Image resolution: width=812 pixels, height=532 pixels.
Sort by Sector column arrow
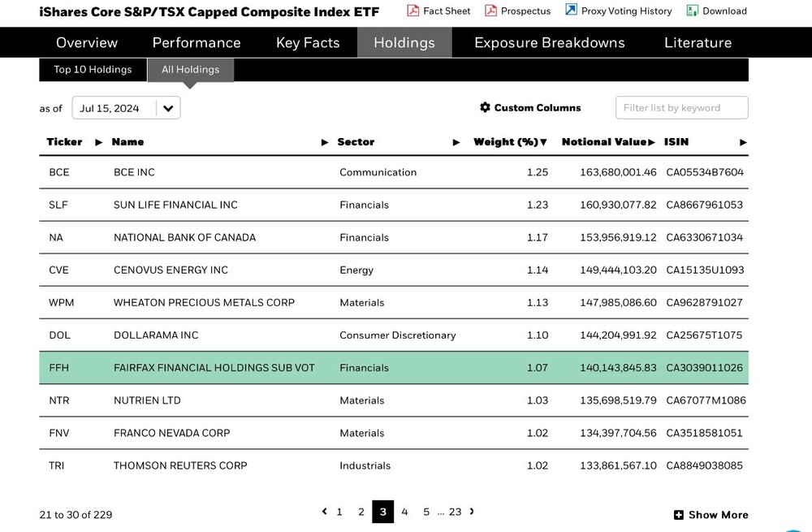tap(456, 142)
